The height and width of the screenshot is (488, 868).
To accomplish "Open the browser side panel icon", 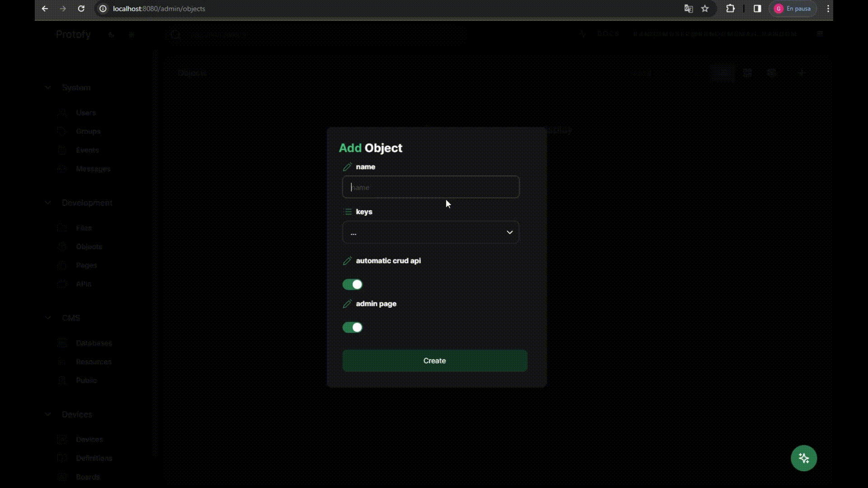I will (757, 9).
